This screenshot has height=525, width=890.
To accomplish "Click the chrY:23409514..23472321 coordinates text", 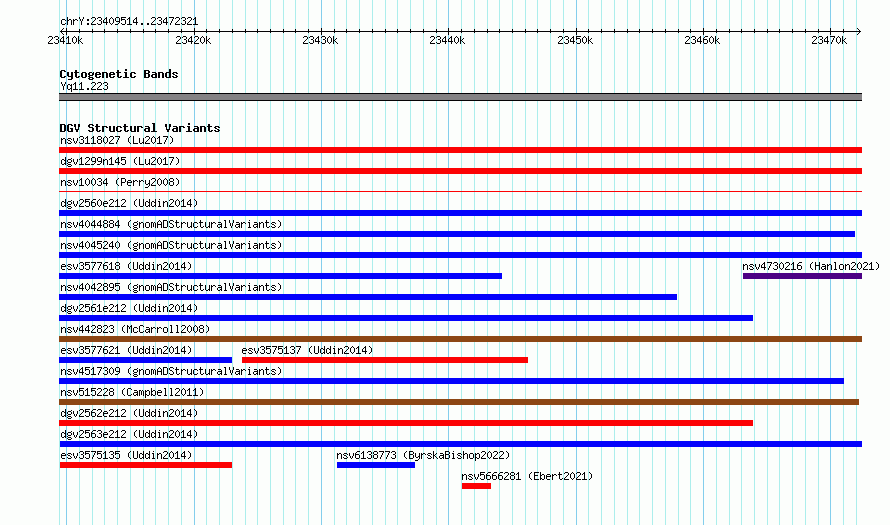I will (129, 22).
